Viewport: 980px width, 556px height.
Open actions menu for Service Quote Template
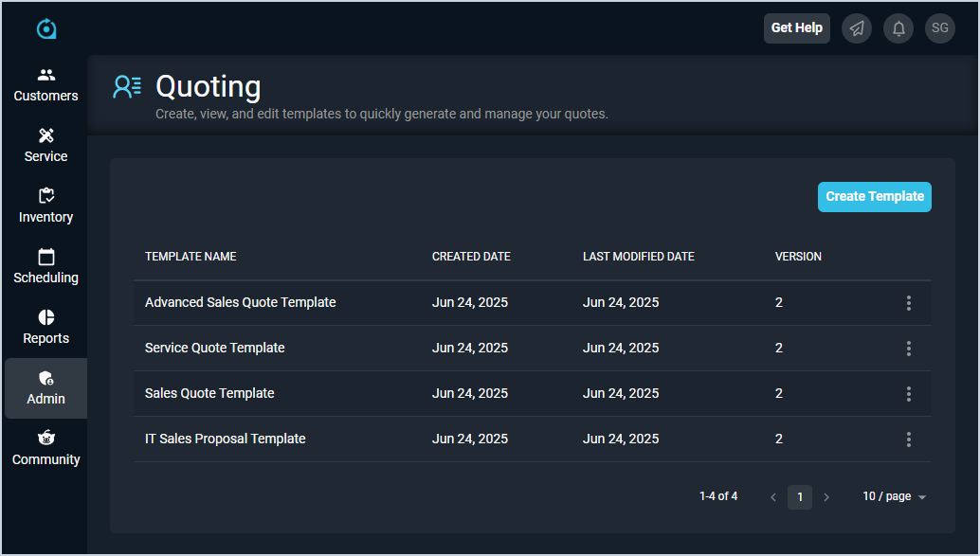[x=908, y=349]
